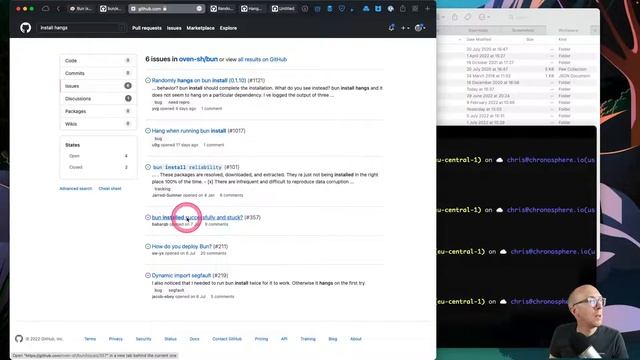The width and height of the screenshot is (640, 360).
Task: Click the Safari share icon
Action: (x=403, y=9)
